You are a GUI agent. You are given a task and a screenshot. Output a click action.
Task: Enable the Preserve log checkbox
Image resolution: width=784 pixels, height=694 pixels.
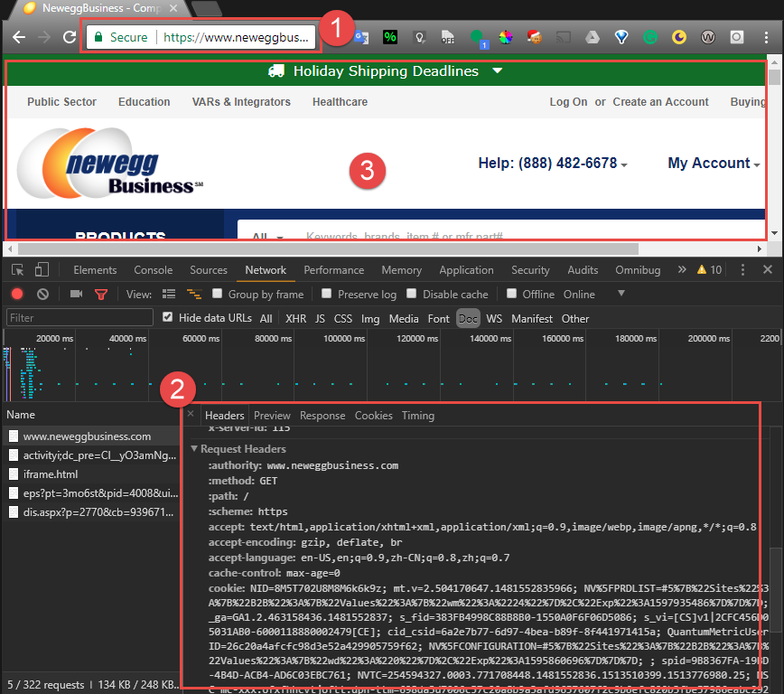tap(326, 293)
